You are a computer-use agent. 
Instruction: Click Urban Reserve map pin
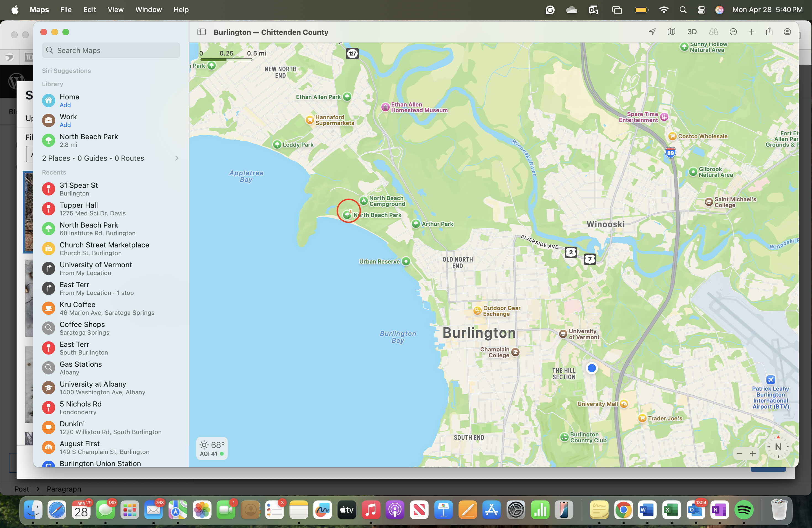[x=406, y=262]
